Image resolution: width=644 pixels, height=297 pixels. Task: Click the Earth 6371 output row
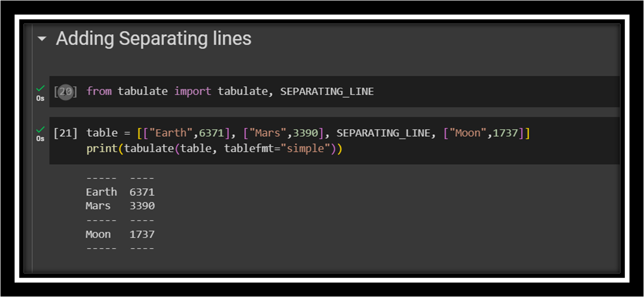(x=120, y=192)
